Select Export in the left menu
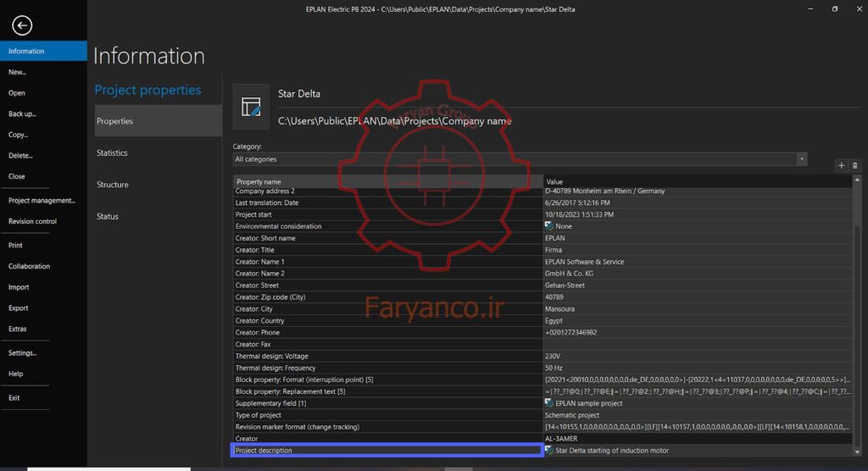Screen dimensions: 868x471 [19, 308]
